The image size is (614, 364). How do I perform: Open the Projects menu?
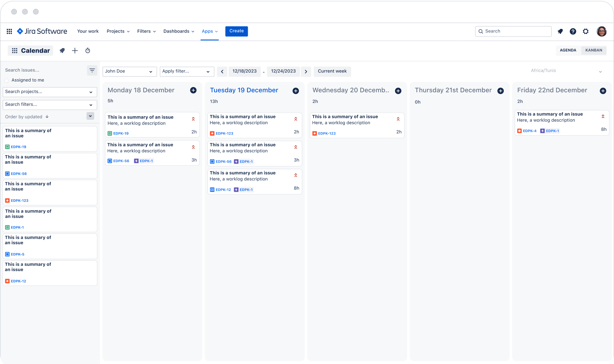[118, 31]
